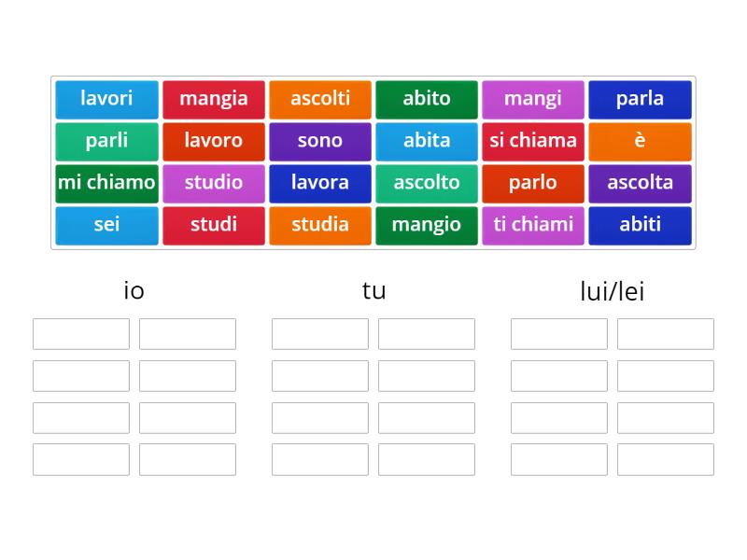Click the 'ti chiami' word tile

[x=533, y=225]
